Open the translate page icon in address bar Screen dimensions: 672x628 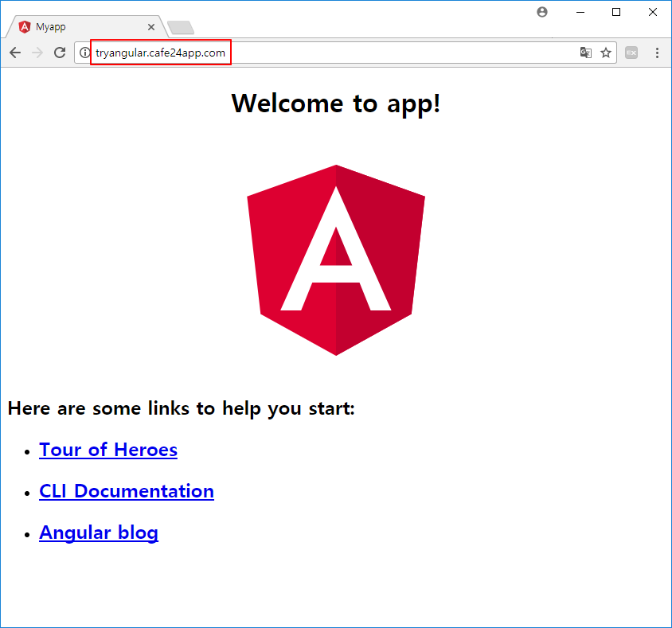[586, 53]
